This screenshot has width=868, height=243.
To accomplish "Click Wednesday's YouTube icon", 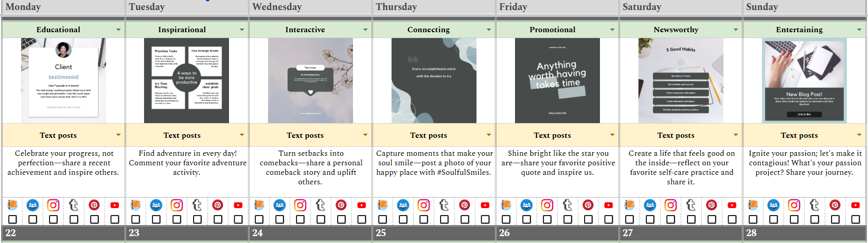I will [361, 205].
